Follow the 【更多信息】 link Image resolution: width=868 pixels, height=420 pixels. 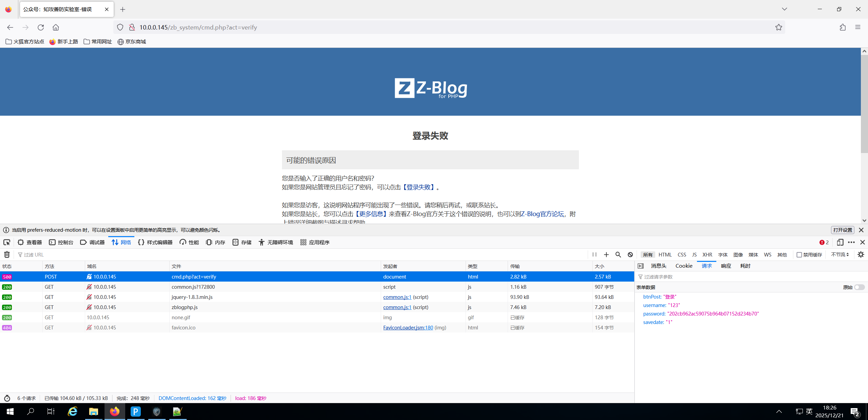(371, 214)
